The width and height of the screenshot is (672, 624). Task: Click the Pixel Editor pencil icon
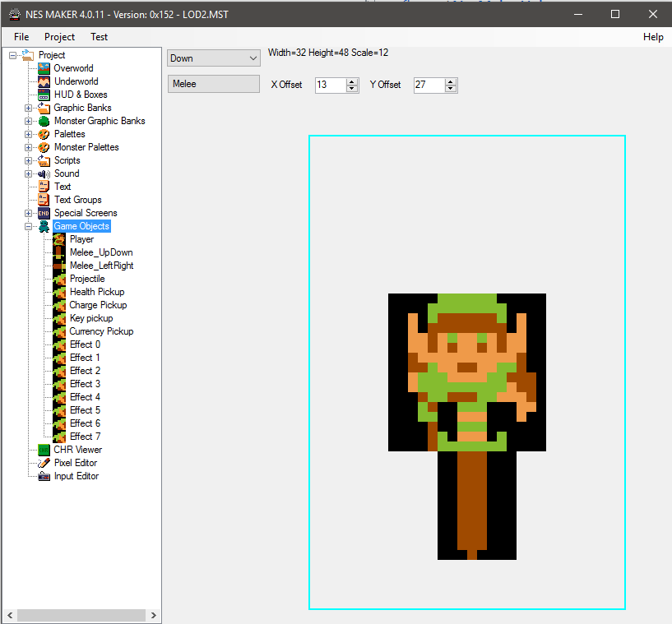pos(44,463)
